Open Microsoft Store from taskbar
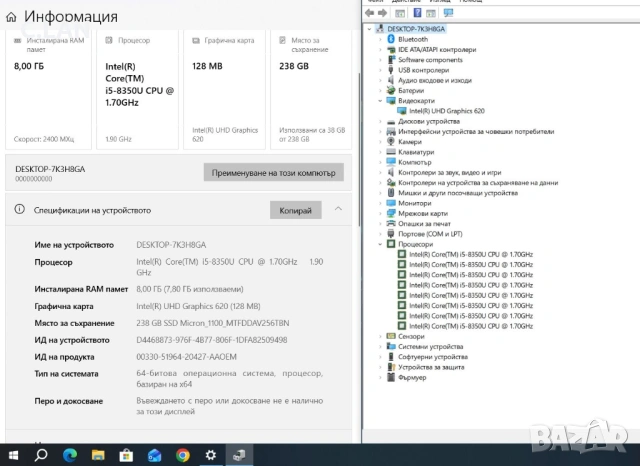640x466 pixels. [126, 455]
